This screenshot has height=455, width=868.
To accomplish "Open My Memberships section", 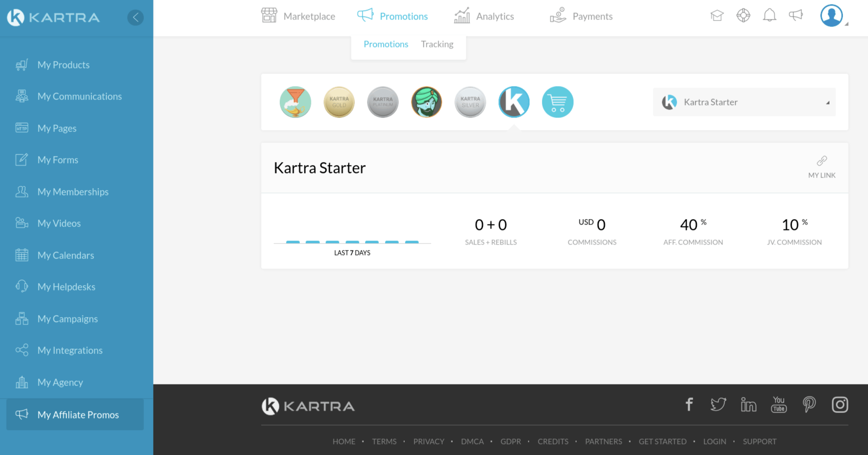I will click(x=73, y=191).
